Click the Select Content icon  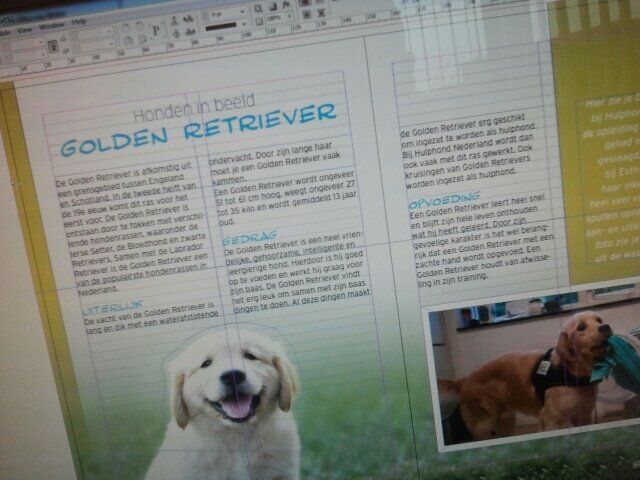pyautogui.click(x=176, y=34)
